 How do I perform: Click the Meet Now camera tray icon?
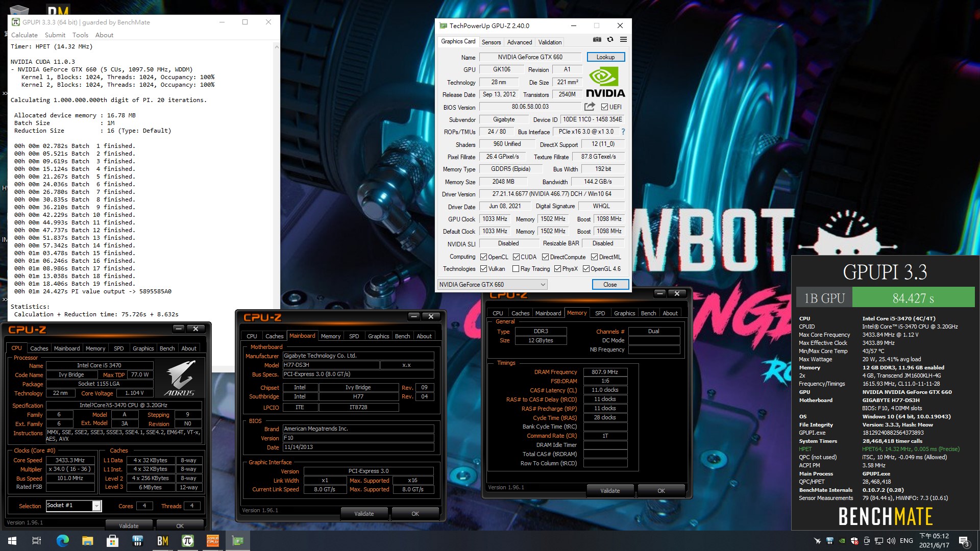click(866, 541)
